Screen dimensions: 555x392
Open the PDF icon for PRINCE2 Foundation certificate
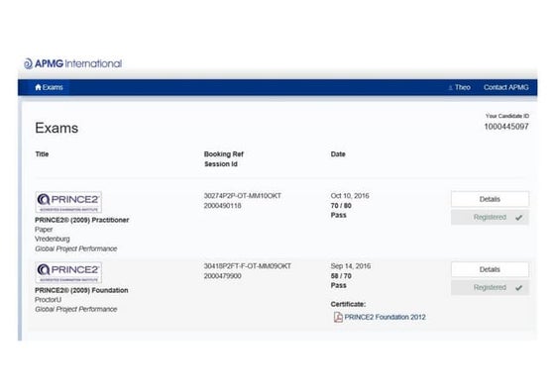[338, 317]
